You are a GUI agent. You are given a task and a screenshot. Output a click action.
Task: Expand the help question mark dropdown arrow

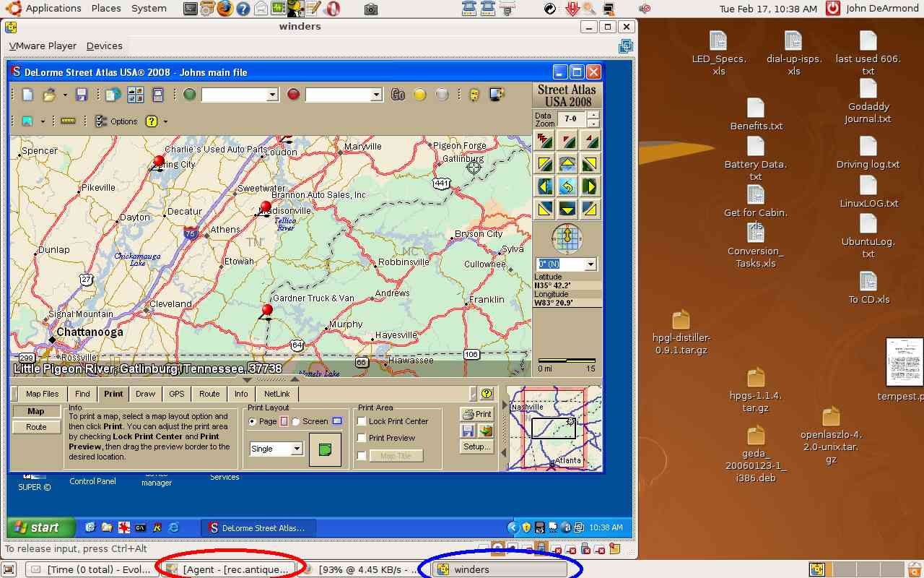[x=165, y=121]
